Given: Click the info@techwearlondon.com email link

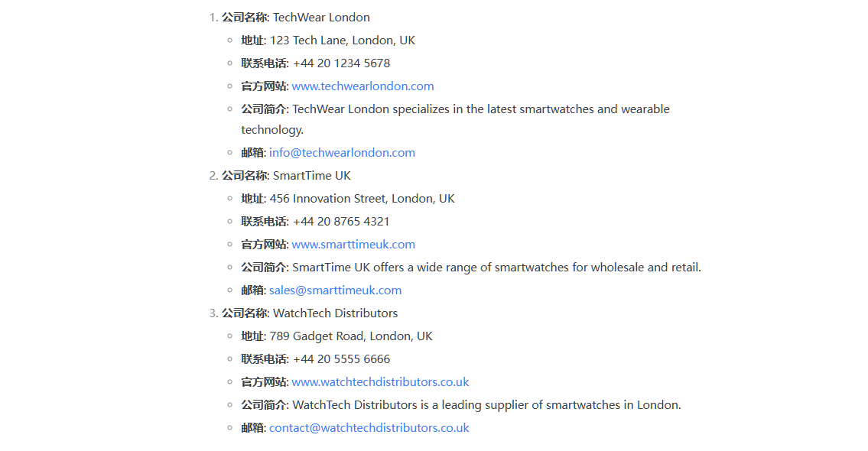Looking at the screenshot, I should click(342, 153).
